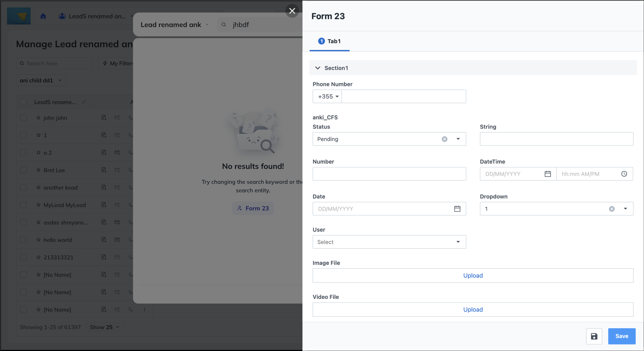Screen dimensions: 644x351
Task: Select all leads header checkbox
Action: click(x=23, y=102)
